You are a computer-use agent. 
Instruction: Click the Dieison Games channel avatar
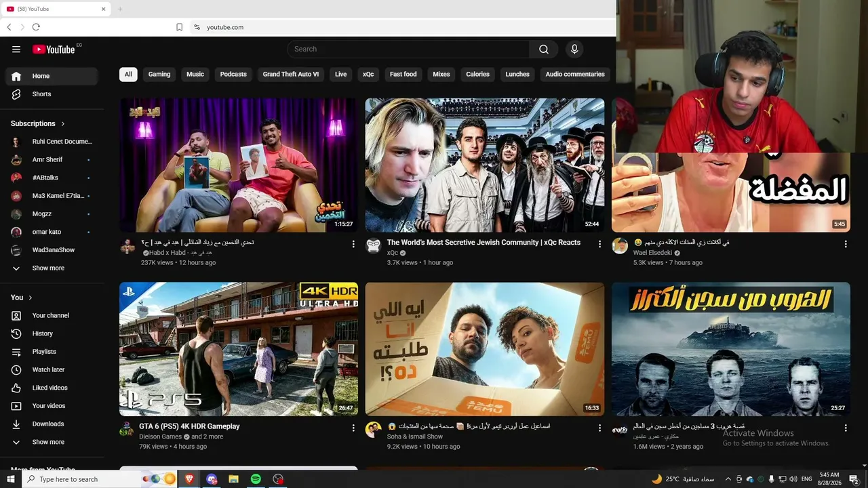click(x=127, y=429)
